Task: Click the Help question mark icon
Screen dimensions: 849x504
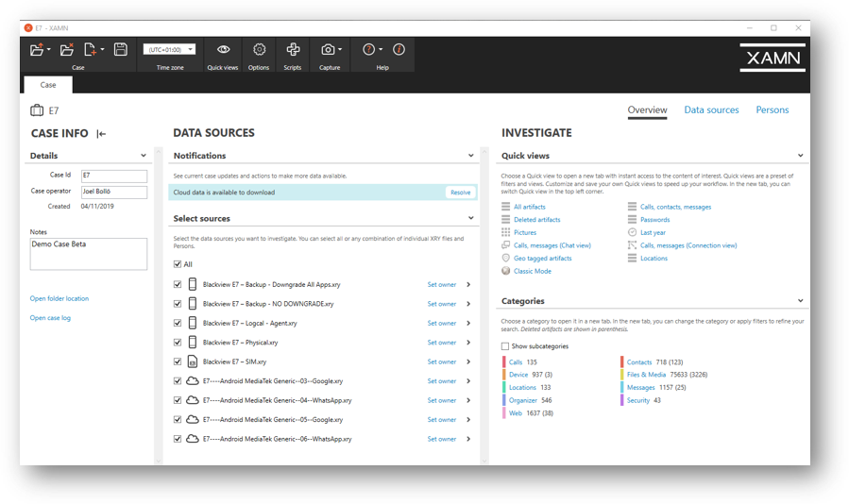Action: 369,50
